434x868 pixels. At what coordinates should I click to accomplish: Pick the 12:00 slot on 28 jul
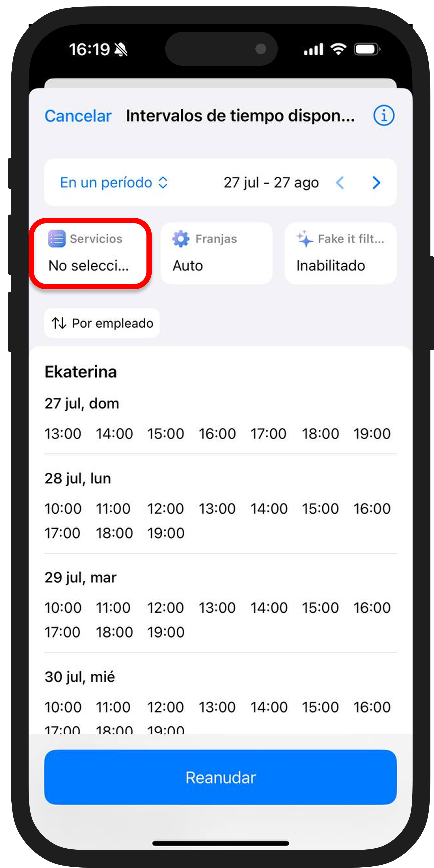tap(165, 509)
